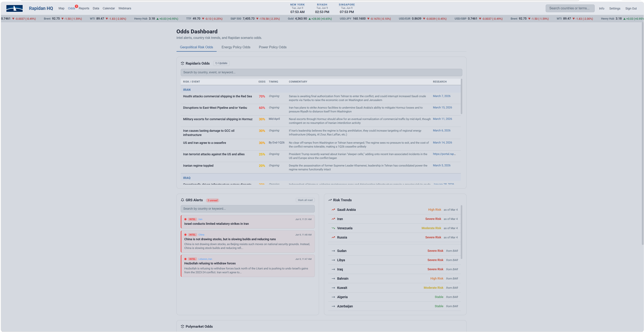Click the arrow icon beside Iraq in Risk Trends

pyautogui.click(x=333, y=269)
